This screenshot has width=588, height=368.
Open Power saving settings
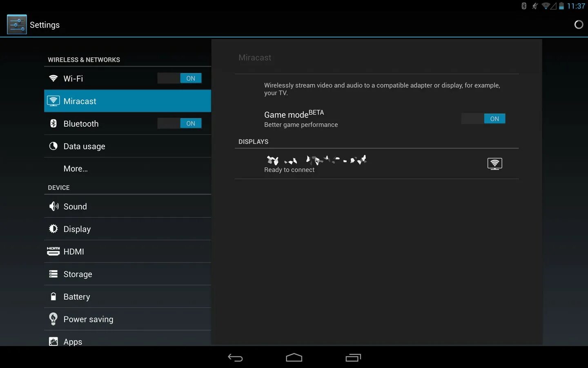[x=127, y=319]
